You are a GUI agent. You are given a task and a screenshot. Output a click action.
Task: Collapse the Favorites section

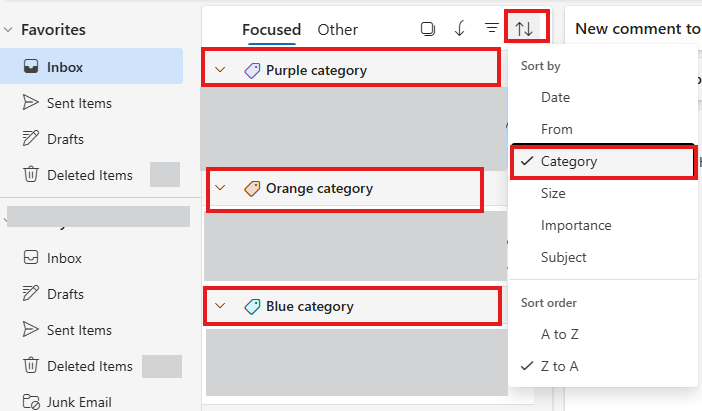(8, 30)
